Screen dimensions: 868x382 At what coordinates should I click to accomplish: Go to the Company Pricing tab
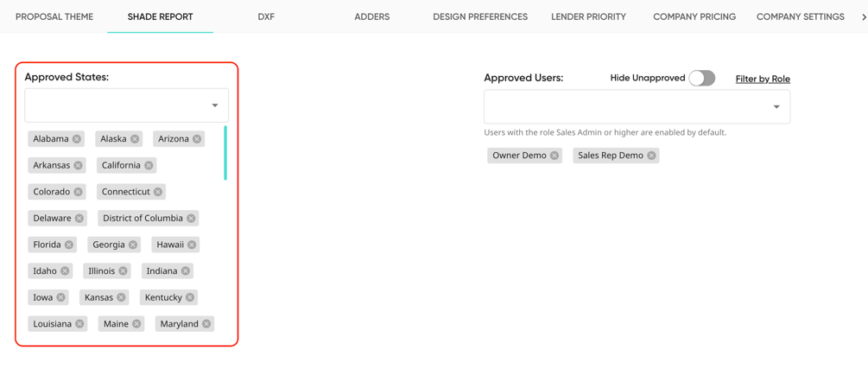click(x=694, y=16)
